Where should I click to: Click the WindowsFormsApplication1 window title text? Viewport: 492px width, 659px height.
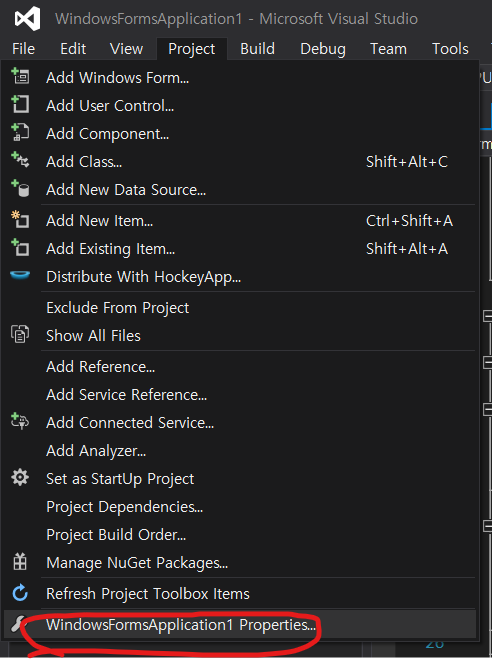tap(149, 19)
